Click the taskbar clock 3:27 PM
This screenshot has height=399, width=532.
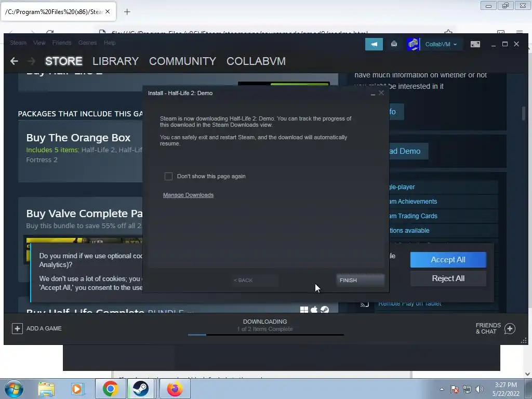(506, 385)
